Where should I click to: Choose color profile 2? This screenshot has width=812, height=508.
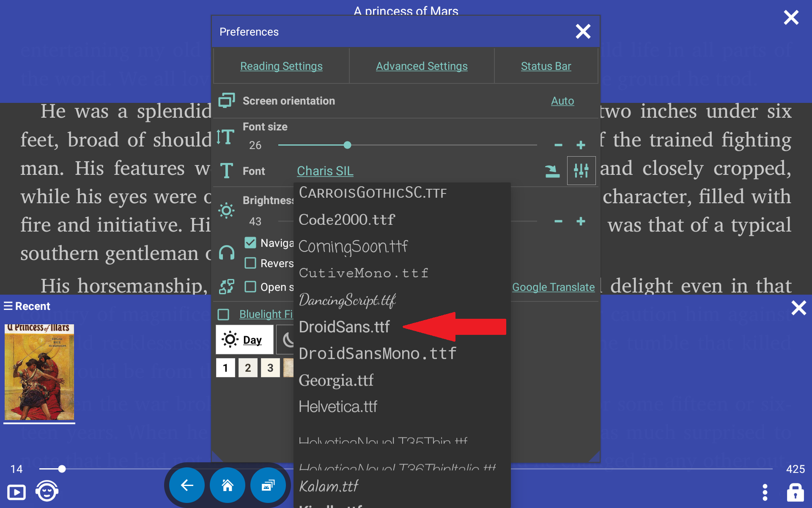(x=248, y=368)
